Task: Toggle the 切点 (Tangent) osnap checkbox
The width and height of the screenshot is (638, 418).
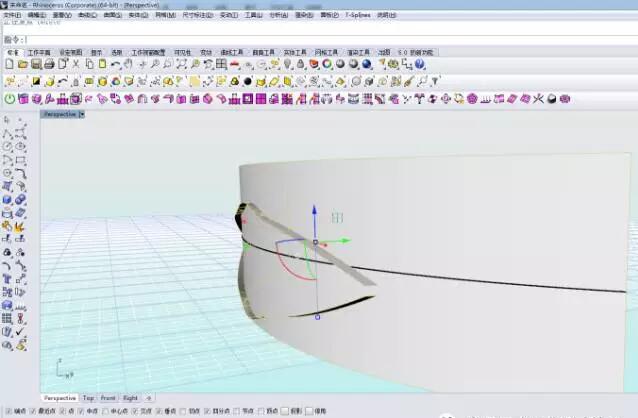Action: coord(184,411)
